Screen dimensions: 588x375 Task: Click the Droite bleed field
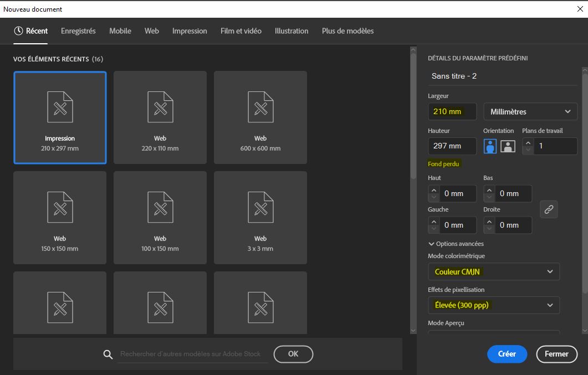pos(513,225)
